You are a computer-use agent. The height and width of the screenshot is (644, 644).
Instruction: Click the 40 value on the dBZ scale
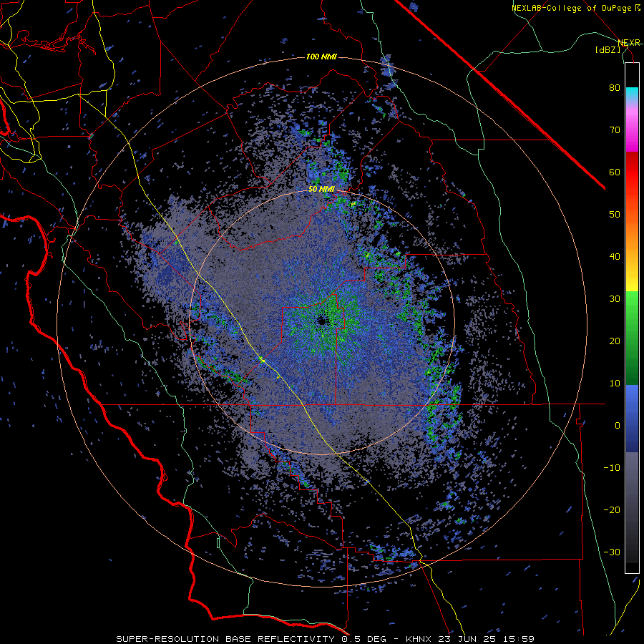(615, 257)
